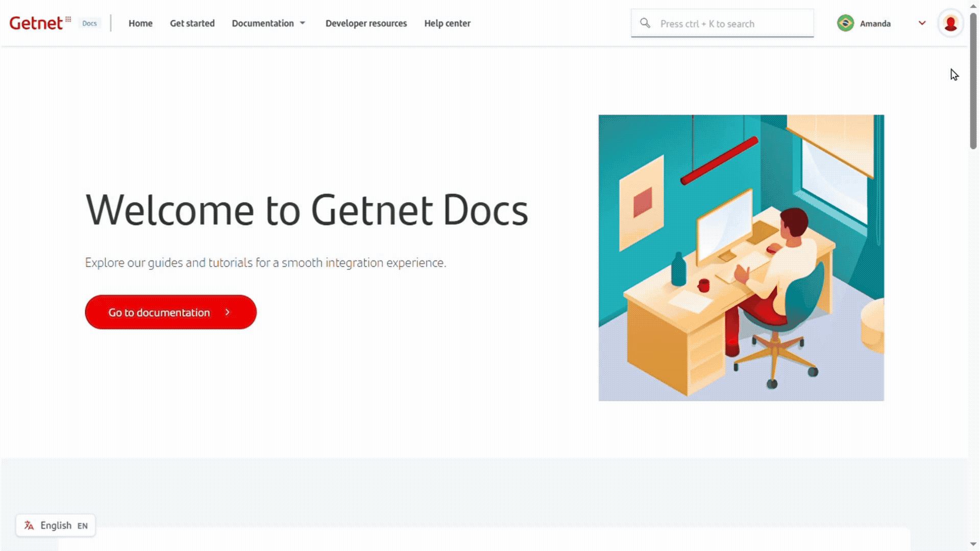Click scrollbar down arrow
The image size is (980, 551).
973,544
